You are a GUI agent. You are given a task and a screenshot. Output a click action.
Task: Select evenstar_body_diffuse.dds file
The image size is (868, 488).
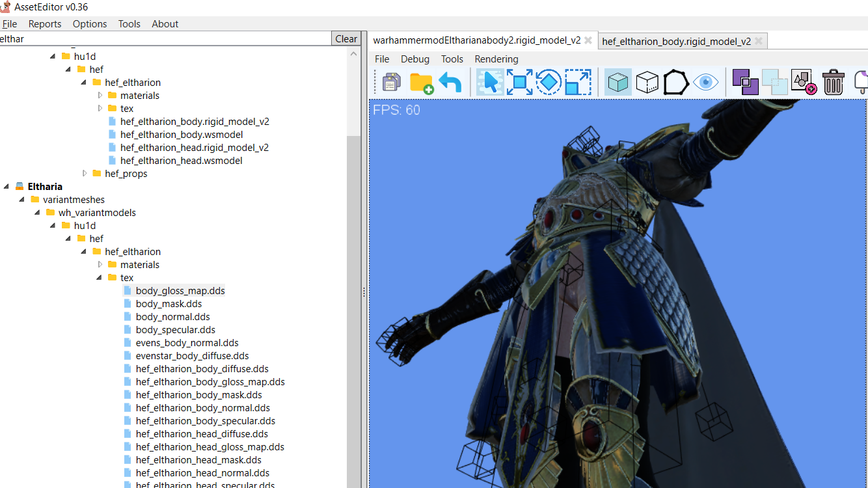click(193, 355)
